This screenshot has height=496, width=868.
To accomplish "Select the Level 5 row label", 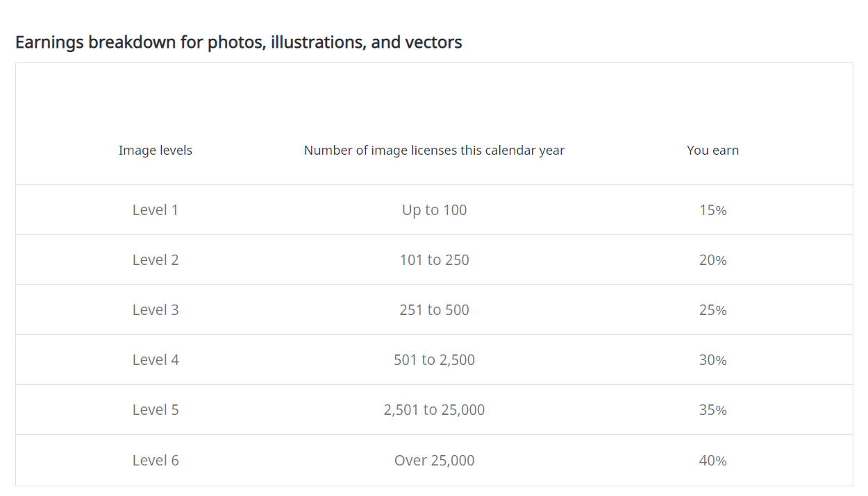I will coord(156,410).
